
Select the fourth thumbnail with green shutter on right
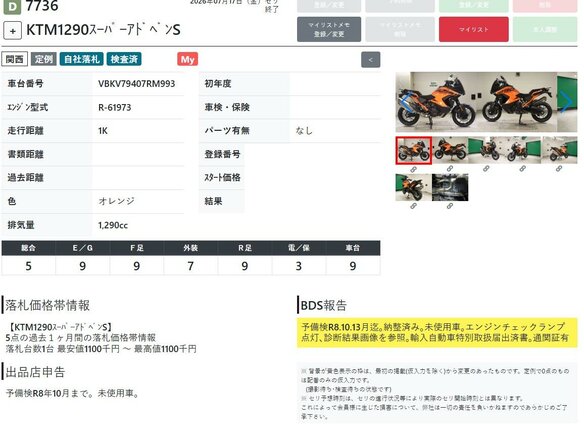[523, 150]
